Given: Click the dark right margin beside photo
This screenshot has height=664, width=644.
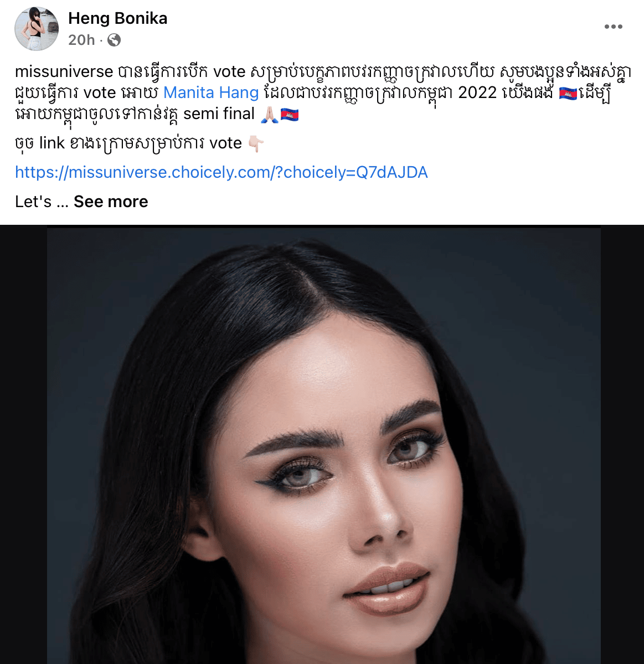Looking at the screenshot, I should pos(622,445).
